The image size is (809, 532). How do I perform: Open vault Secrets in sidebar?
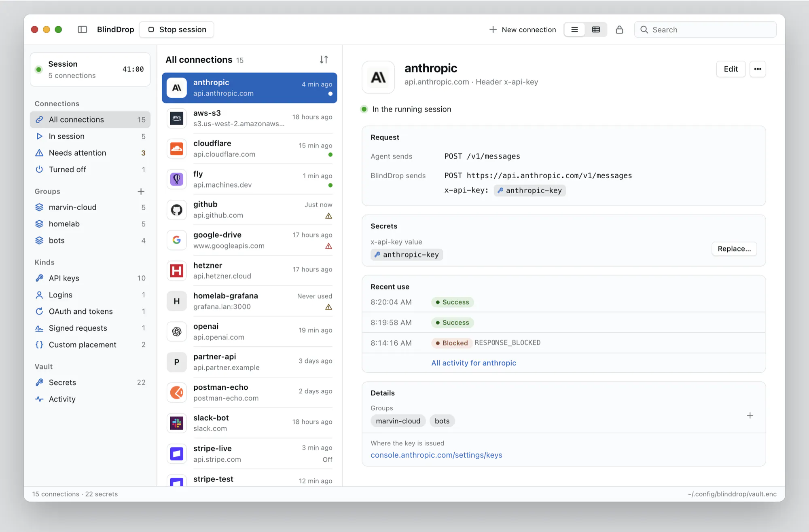point(90,382)
